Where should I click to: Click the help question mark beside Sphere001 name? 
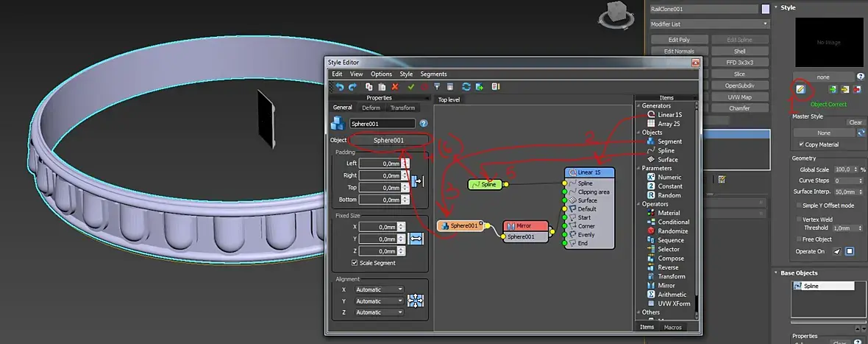point(424,124)
